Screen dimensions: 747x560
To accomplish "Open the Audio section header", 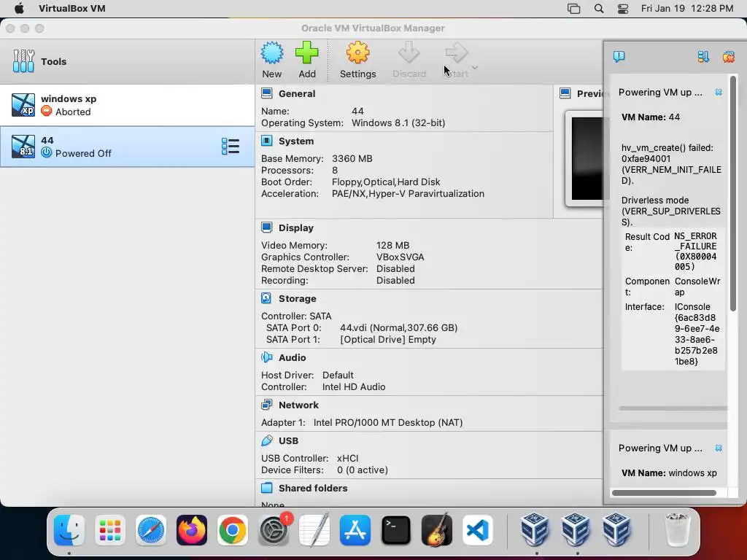I will [x=292, y=357].
